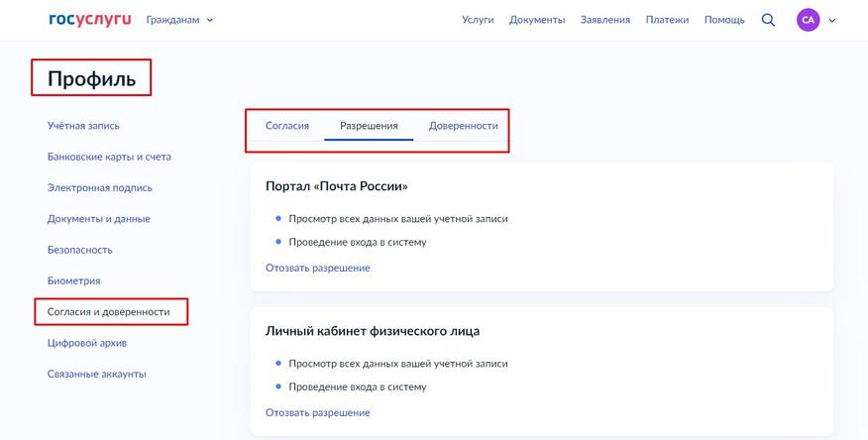
Task: Revoke permission for Личный кабинет физического лица
Action: point(318,413)
